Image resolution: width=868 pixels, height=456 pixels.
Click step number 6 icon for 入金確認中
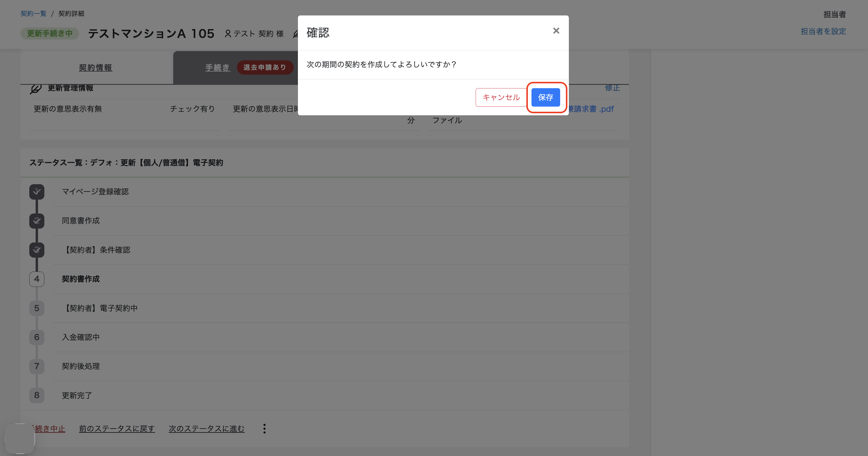tap(37, 337)
